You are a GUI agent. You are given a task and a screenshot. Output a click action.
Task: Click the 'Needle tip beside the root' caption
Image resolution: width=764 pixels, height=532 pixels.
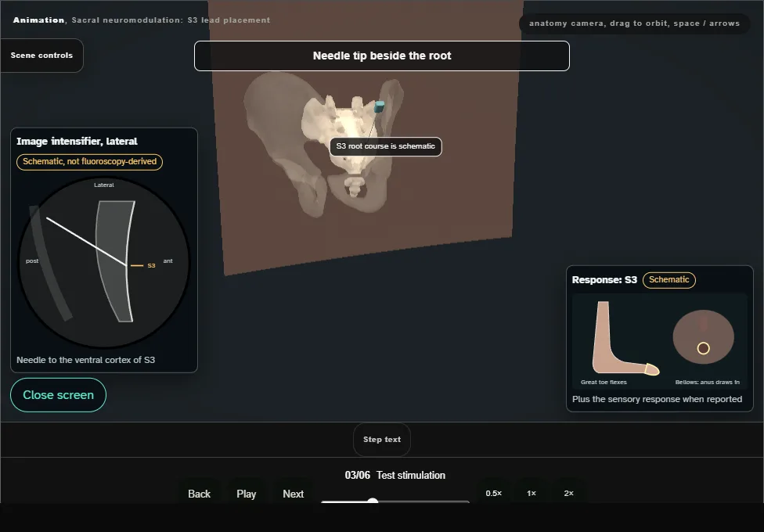click(382, 56)
